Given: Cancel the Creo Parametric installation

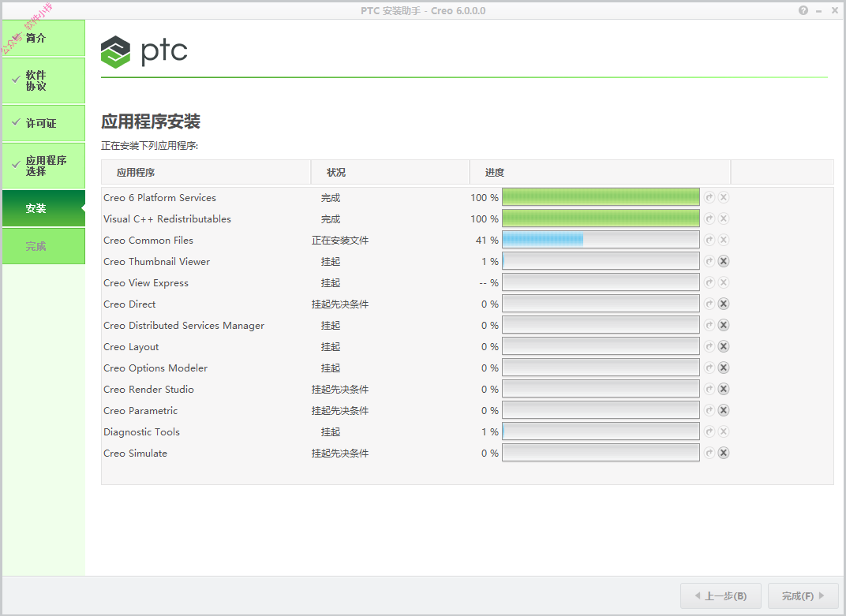Looking at the screenshot, I should click(x=724, y=410).
